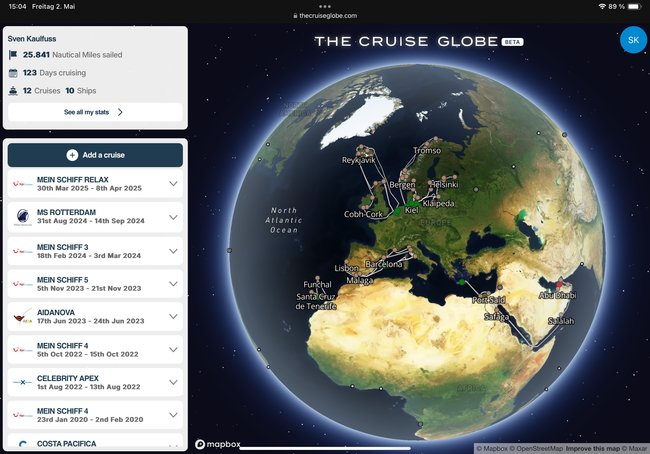Expand the MS Rotterdam cruise
Screen dimensions: 650x454
click(173, 217)
